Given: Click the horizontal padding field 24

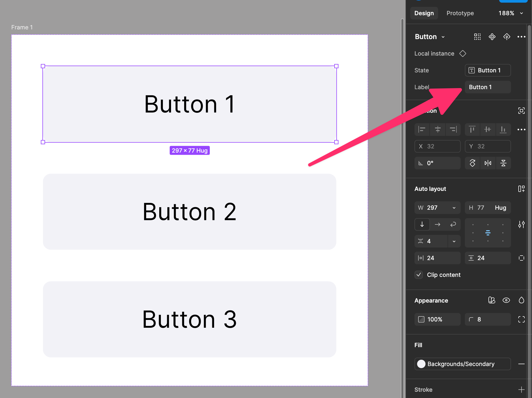Looking at the screenshot, I should (x=437, y=258).
